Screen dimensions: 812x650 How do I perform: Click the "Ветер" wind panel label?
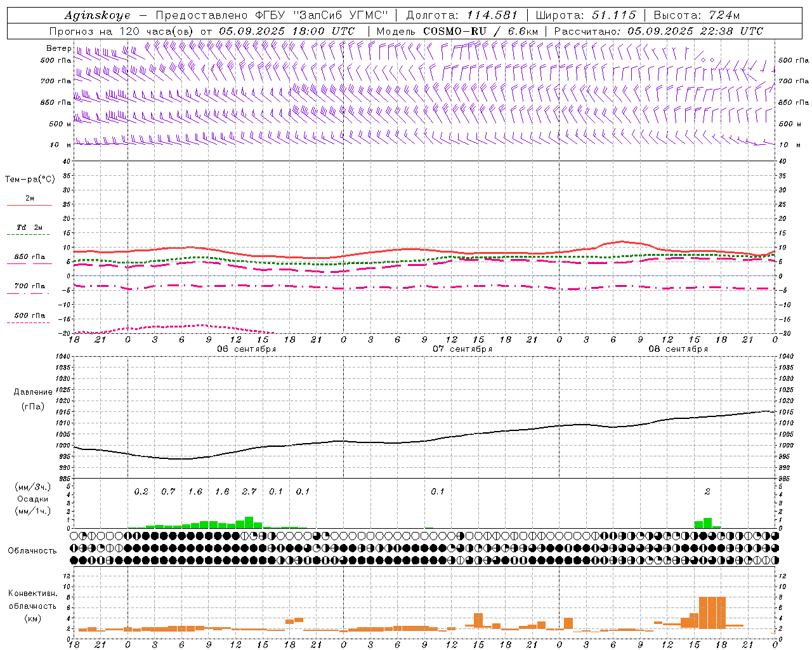[x=58, y=48]
